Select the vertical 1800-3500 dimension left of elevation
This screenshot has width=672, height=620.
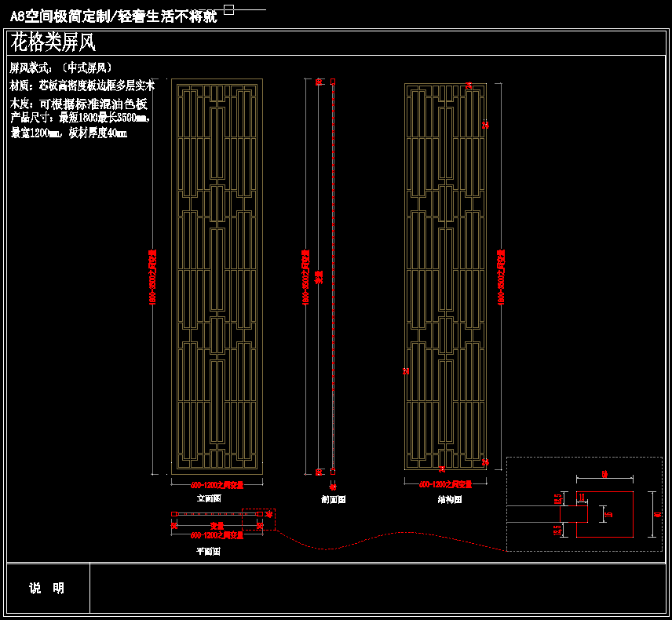(x=152, y=277)
